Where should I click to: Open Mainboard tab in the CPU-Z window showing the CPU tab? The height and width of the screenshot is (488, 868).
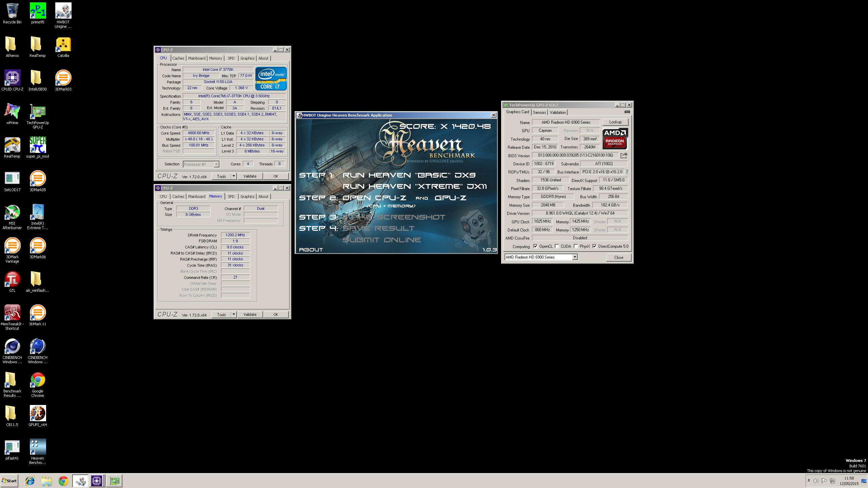197,58
